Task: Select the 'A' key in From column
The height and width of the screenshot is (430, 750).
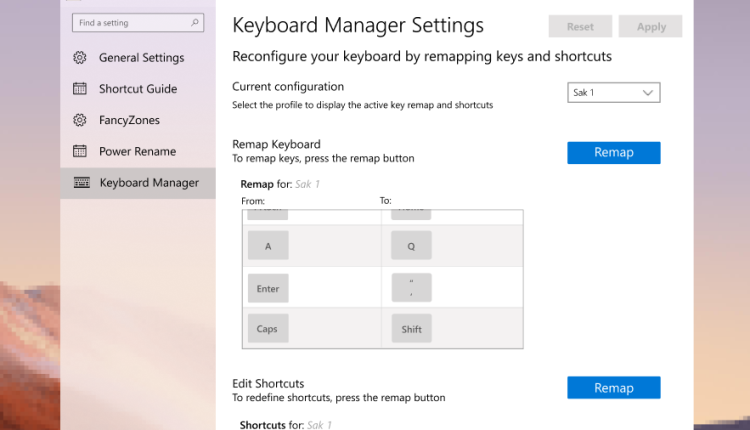Action: point(268,246)
